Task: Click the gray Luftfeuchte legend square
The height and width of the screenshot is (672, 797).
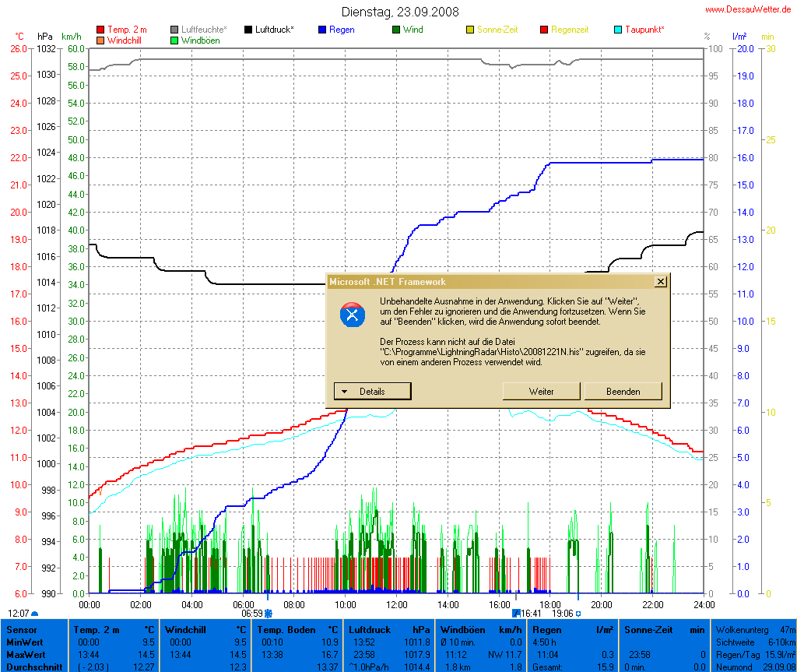Action: [x=175, y=30]
